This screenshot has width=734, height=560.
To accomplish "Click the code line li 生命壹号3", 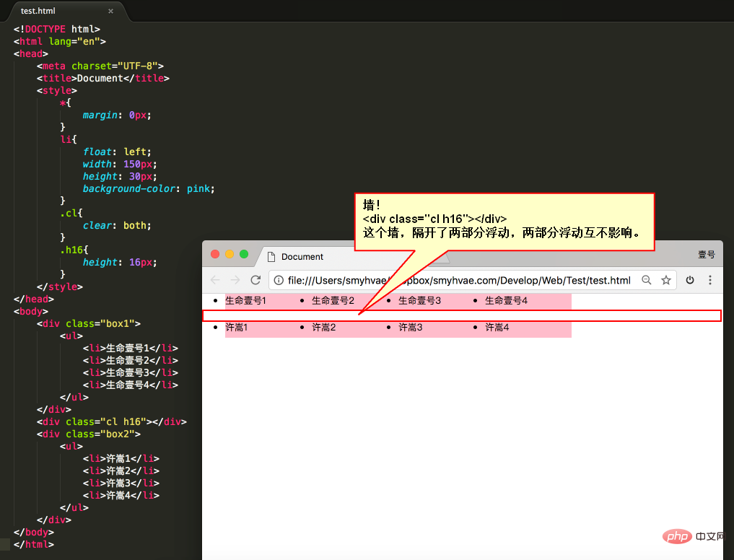I will 131,372.
